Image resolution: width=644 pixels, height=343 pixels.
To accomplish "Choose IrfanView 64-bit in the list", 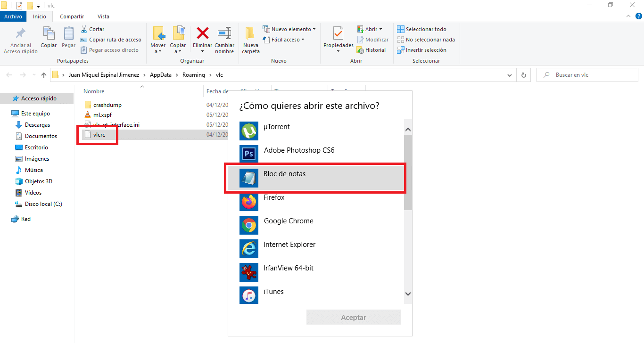I will 316,272.
